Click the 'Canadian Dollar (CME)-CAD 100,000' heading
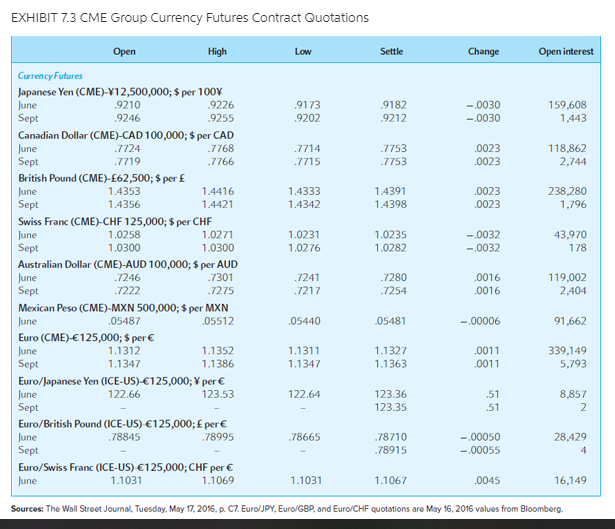The height and width of the screenshot is (529, 615). coord(126,135)
